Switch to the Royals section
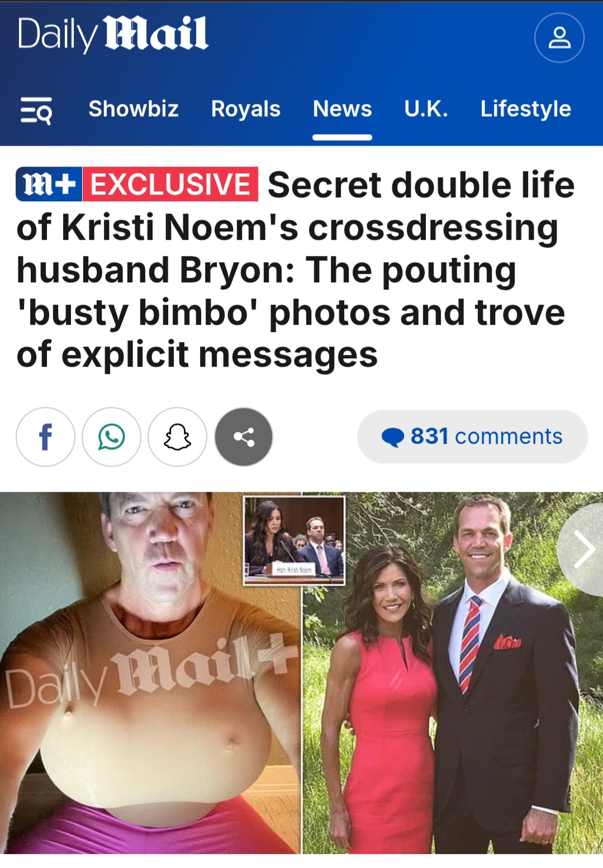 pyautogui.click(x=246, y=108)
